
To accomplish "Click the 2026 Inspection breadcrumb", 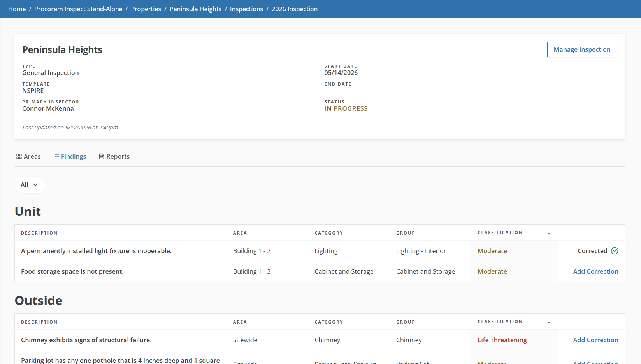I will 295,9.
